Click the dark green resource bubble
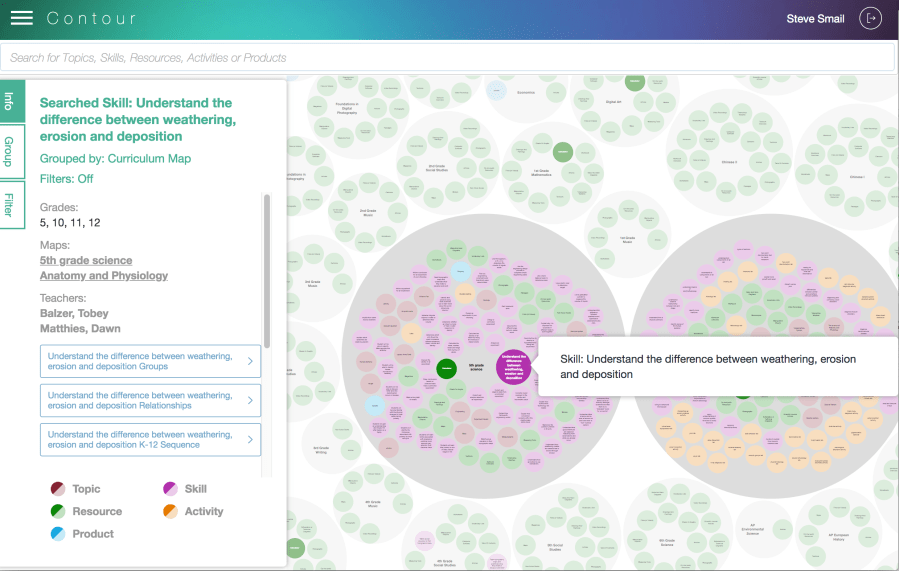The height and width of the screenshot is (571, 899). [x=447, y=368]
